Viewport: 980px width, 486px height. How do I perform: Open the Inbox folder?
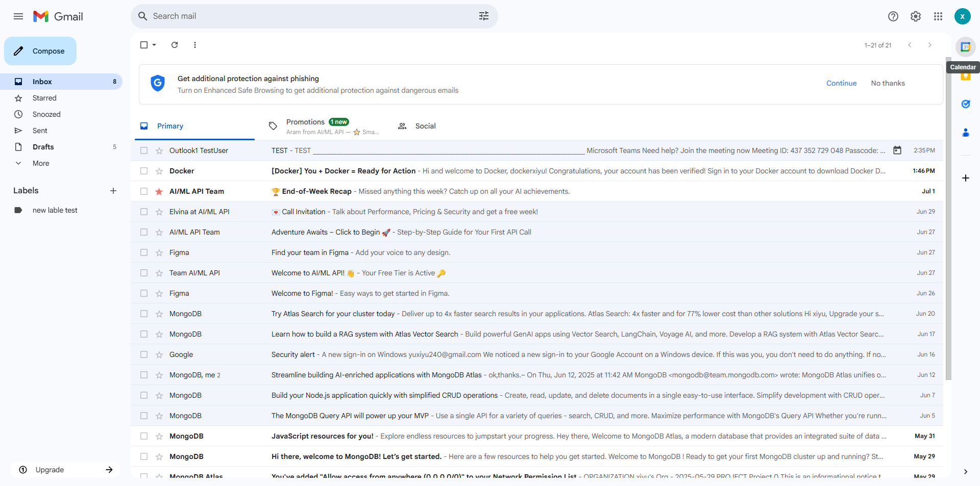click(x=61, y=82)
